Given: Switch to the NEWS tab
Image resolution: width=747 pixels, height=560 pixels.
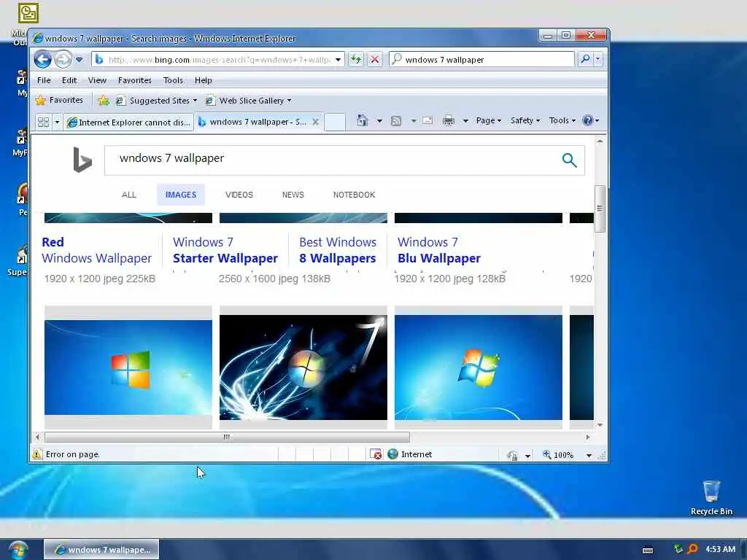Looking at the screenshot, I should pyautogui.click(x=293, y=195).
